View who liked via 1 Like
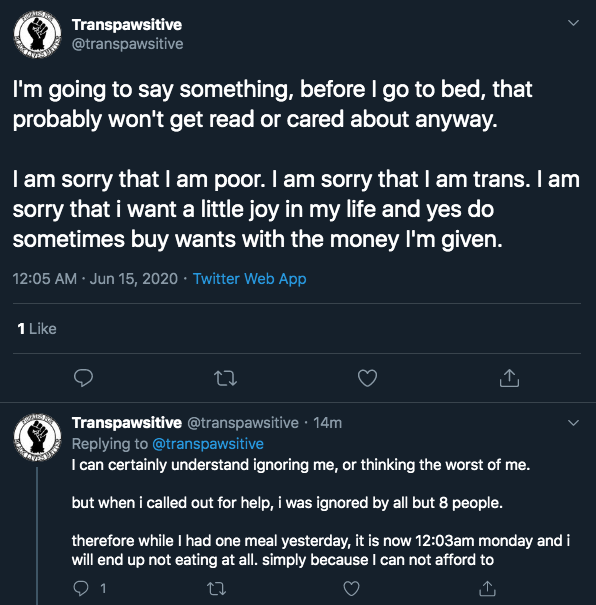 coord(37,329)
